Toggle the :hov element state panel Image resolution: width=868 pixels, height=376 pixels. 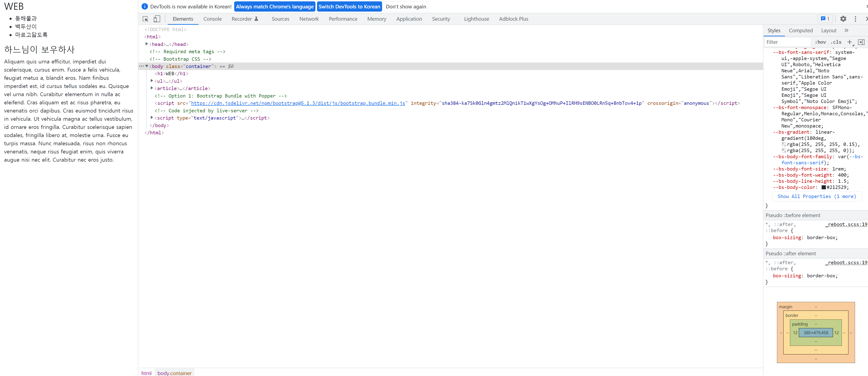[x=820, y=42]
